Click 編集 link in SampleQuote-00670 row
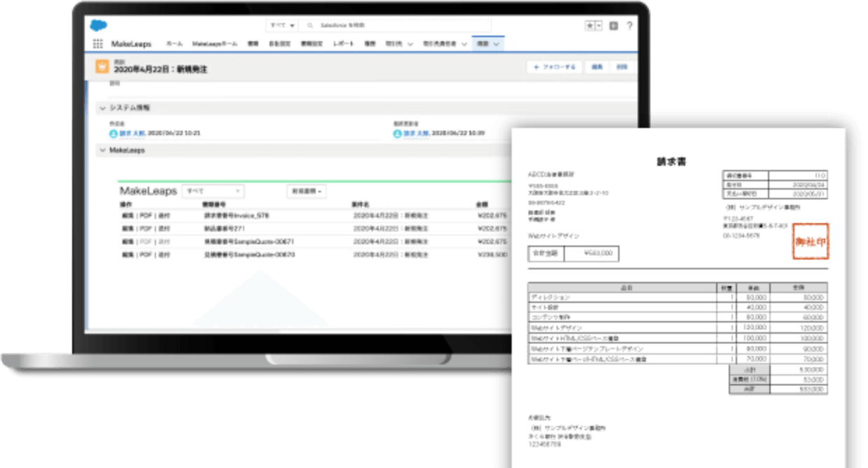 [x=127, y=255]
